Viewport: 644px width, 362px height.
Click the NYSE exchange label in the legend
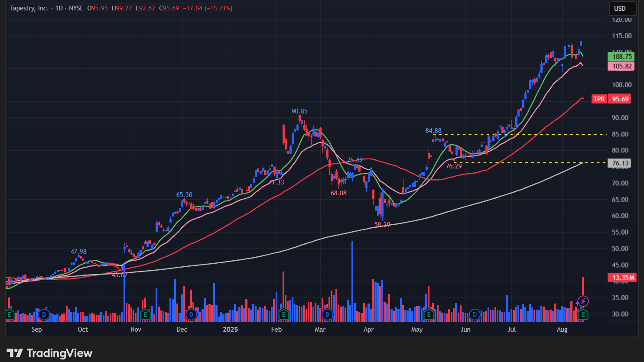click(x=76, y=8)
